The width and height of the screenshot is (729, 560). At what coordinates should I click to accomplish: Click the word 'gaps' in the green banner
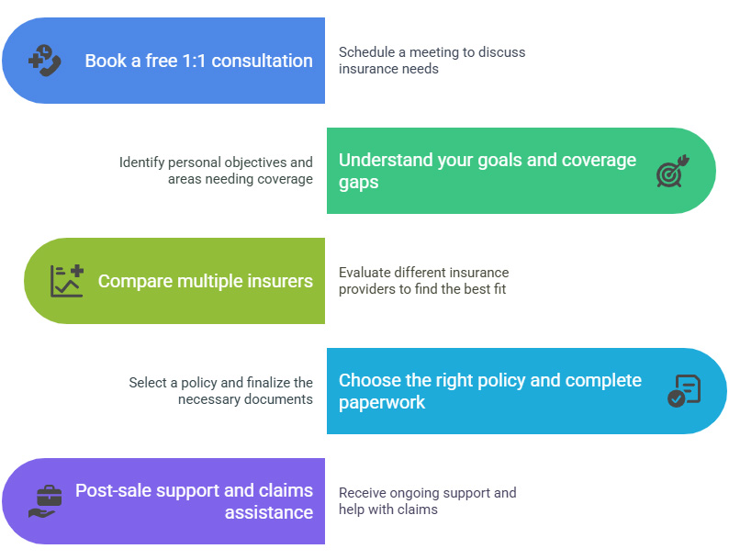tap(358, 183)
